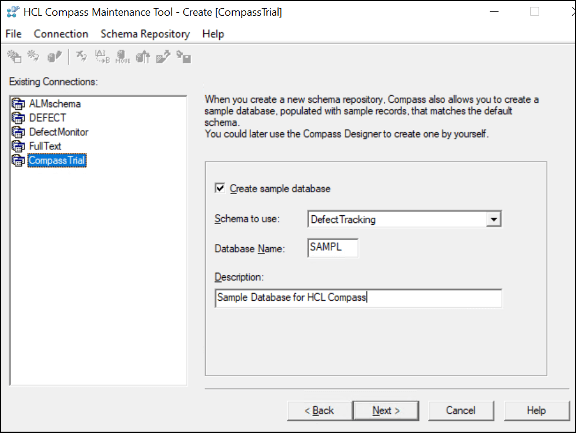Click the HCL Compass app icon in title bar
Viewport: 576px width, 433px height.
coord(13,12)
